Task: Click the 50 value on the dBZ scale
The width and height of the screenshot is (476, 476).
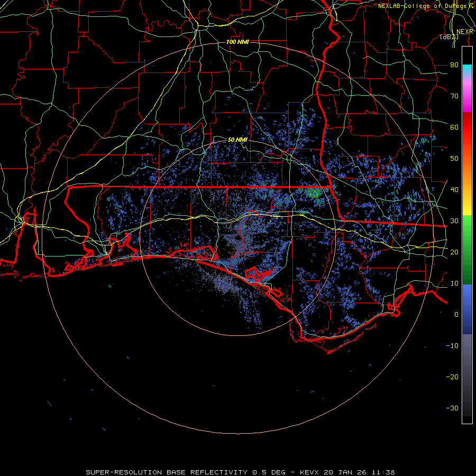Action: 454,159
